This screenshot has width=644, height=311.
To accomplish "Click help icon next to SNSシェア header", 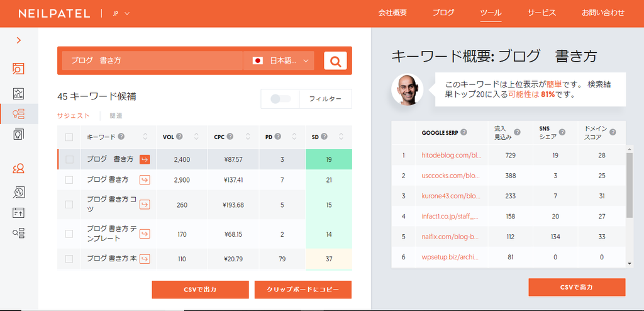I will tap(562, 132).
